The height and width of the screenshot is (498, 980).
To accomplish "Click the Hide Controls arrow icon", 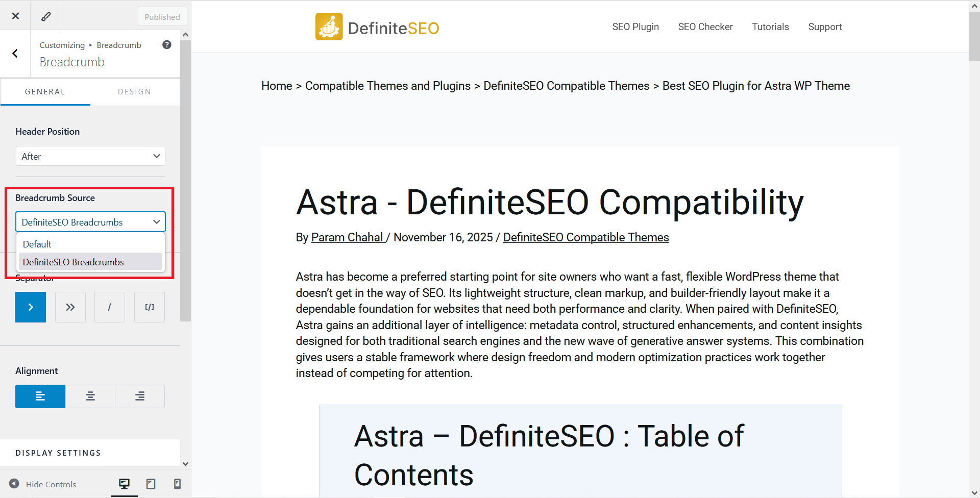I will (x=14, y=483).
